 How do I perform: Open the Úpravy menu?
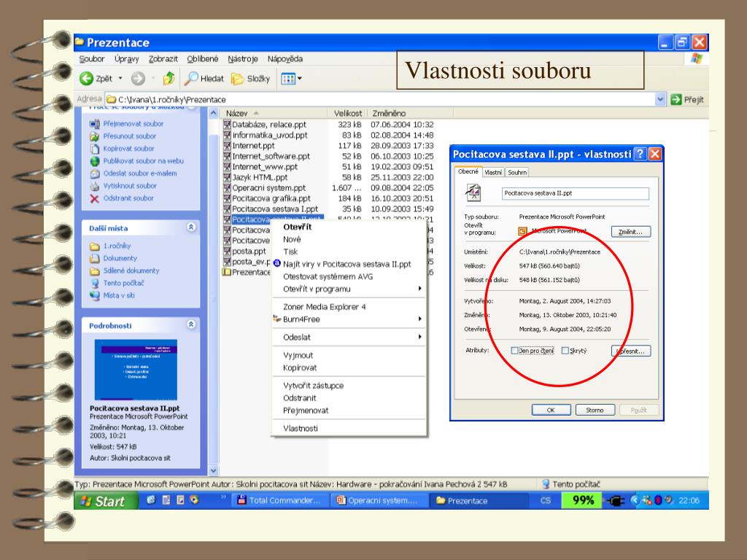[127, 59]
